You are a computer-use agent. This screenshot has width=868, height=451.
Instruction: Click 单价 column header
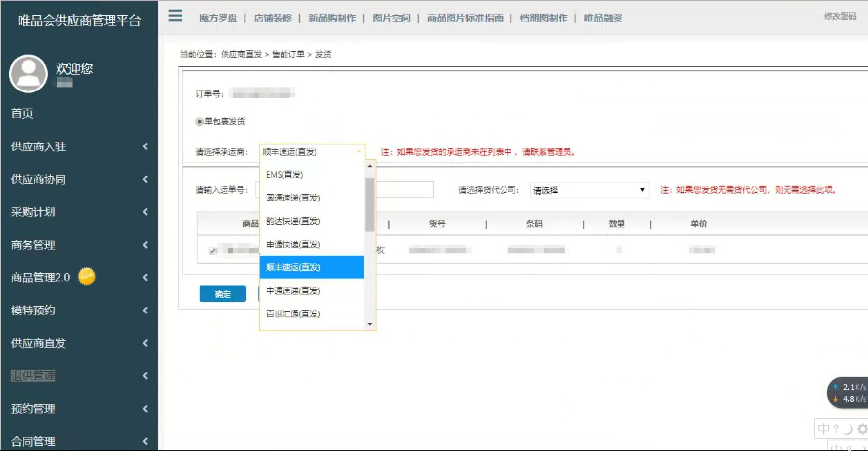click(699, 224)
